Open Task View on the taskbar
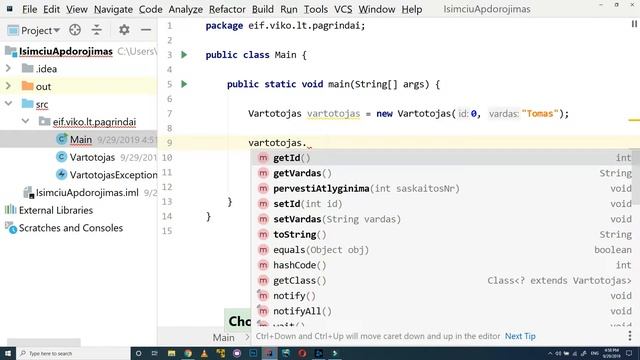The height and width of the screenshot is (360, 640). [x=155, y=353]
